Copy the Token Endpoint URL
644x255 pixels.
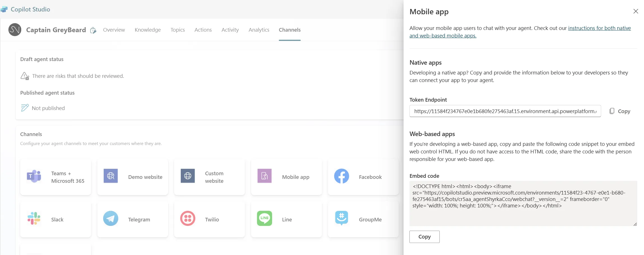click(x=620, y=111)
